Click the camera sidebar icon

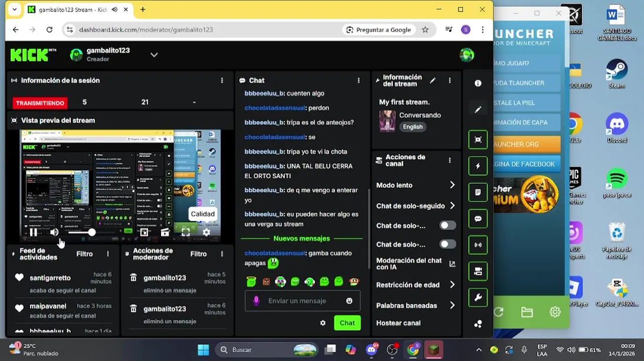pos(478,271)
